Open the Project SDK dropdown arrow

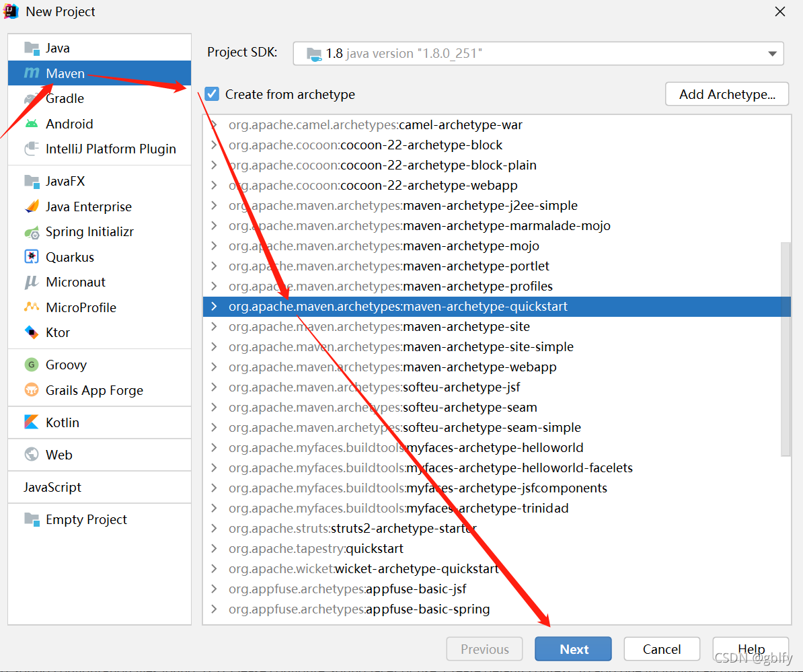click(x=772, y=54)
